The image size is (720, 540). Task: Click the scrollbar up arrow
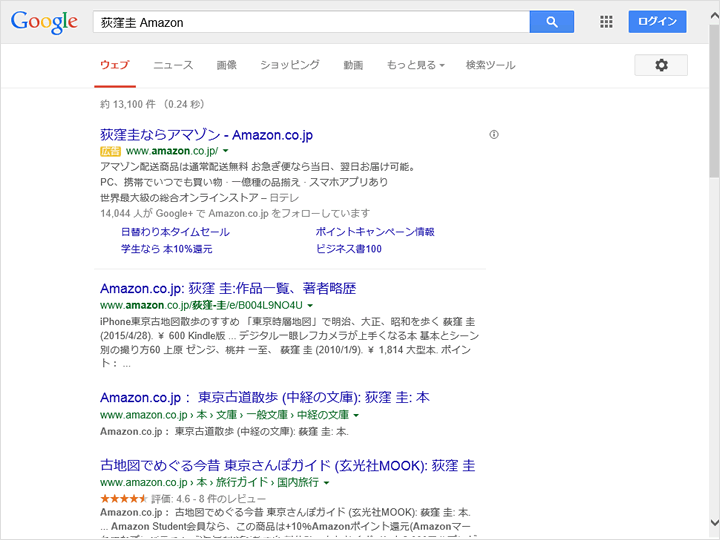coord(714,15)
